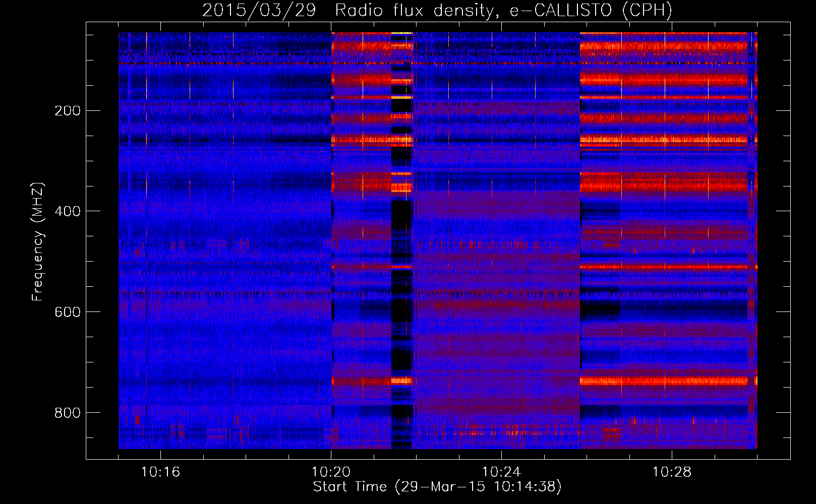
Task: Click the 10:20 time tick label
Action: [x=331, y=472]
